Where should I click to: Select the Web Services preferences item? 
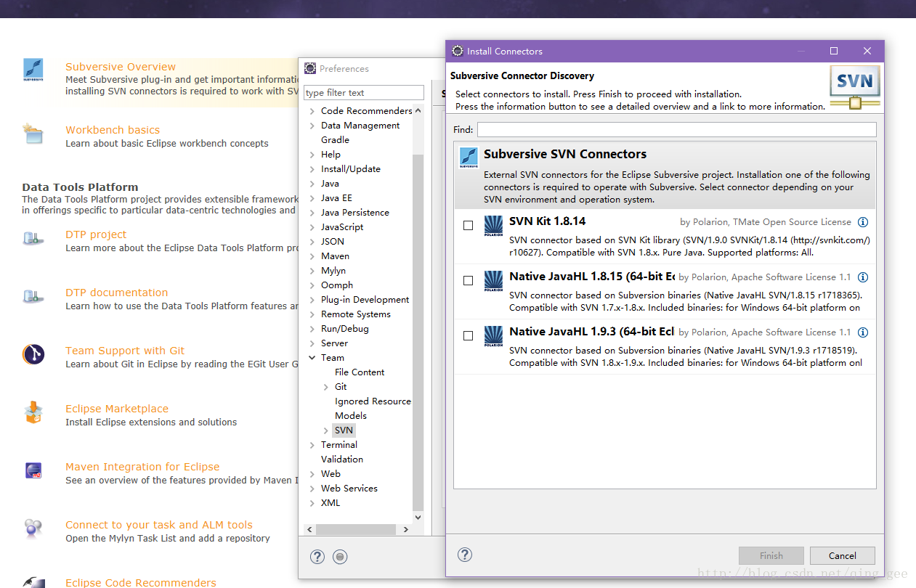(x=349, y=489)
